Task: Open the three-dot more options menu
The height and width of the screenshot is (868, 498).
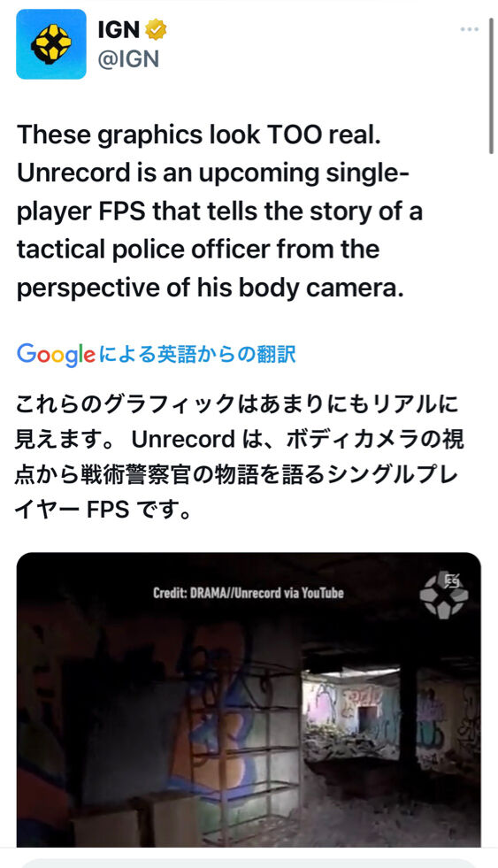Action: point(469,29)
